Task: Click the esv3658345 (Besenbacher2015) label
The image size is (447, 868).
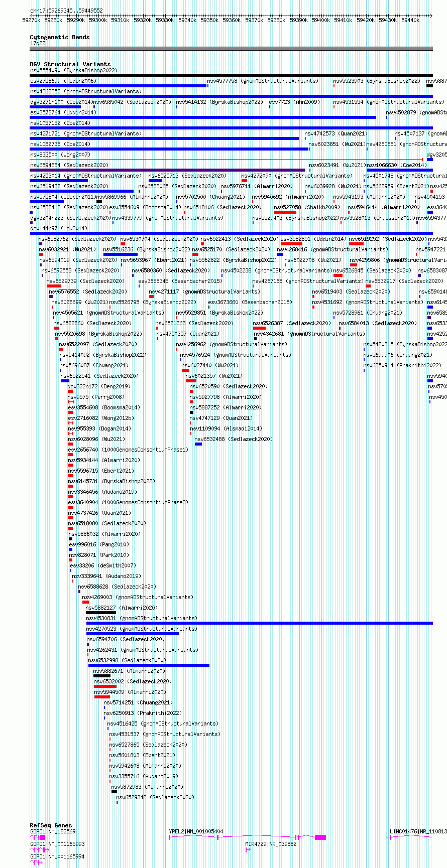Action: coord(180,281)
